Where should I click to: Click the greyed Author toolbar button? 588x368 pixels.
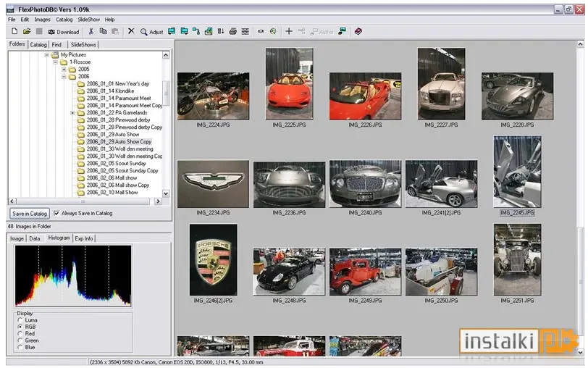[322, 32]
